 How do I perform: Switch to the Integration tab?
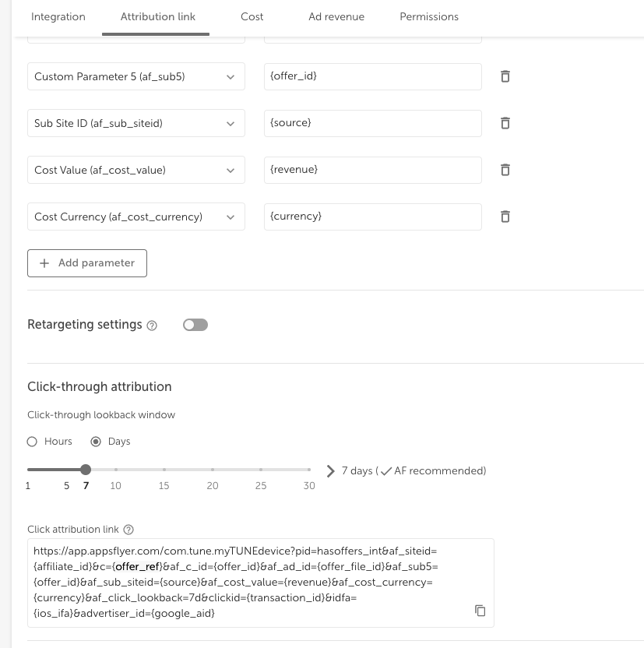58,17
